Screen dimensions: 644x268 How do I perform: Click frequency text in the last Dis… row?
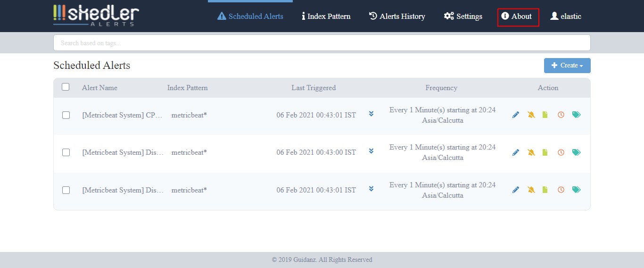443,190
